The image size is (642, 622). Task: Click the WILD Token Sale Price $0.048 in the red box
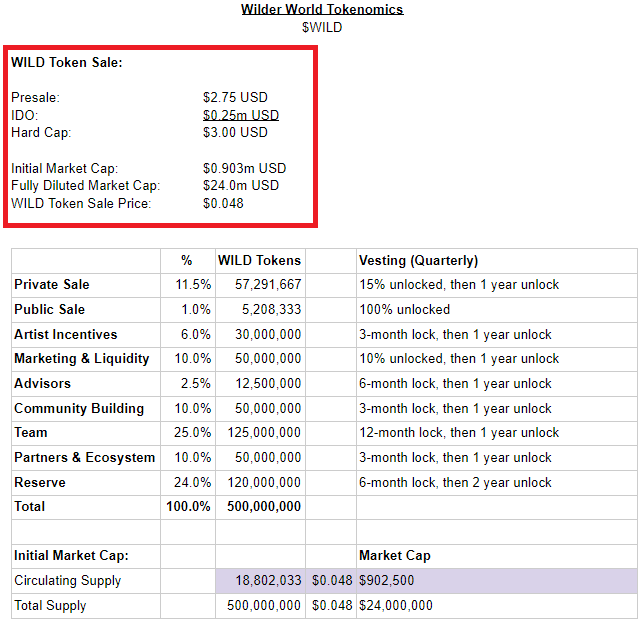223,204
